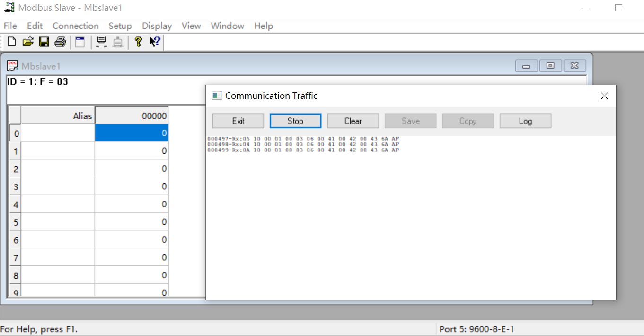
Task: Click the Clear button
Action: pyautogui.click(x=353, y=121)
